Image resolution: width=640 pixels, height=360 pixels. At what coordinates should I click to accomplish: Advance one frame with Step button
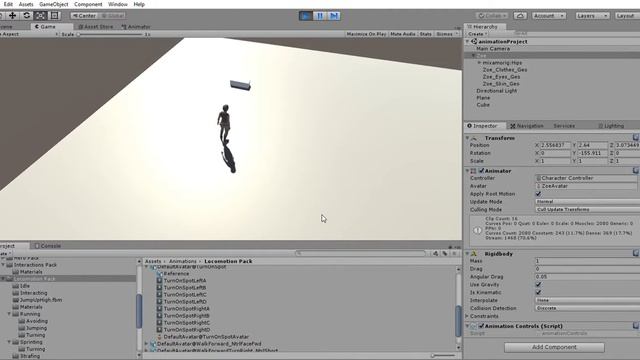(334, 16)
